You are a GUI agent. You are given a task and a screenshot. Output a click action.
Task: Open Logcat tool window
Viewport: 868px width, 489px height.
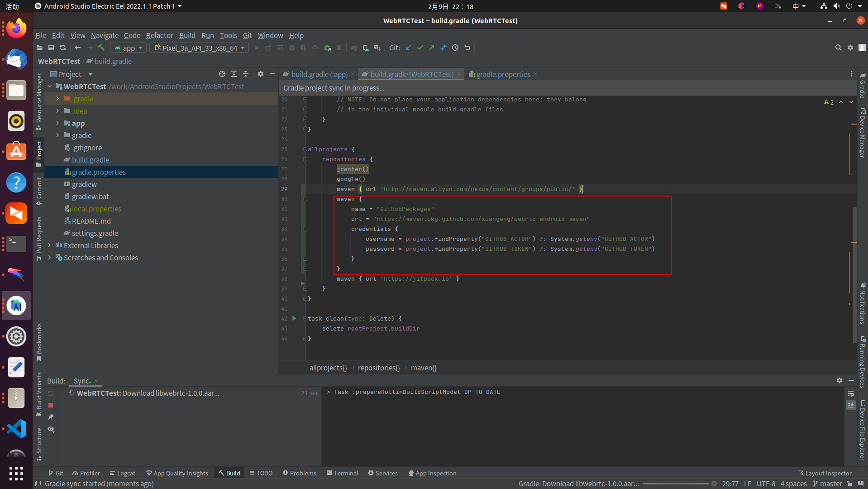[x=122, y=473]
